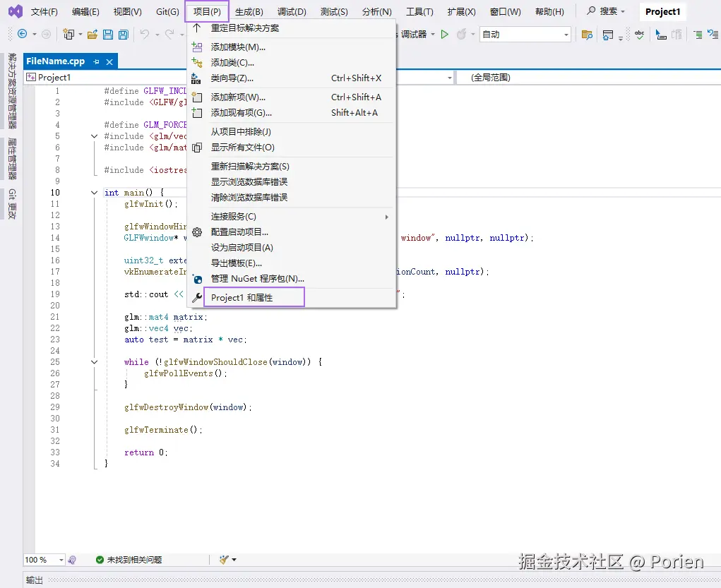The image size is (721, 588).
Task: Click the 输出 panel title
Action: point(35,580)
